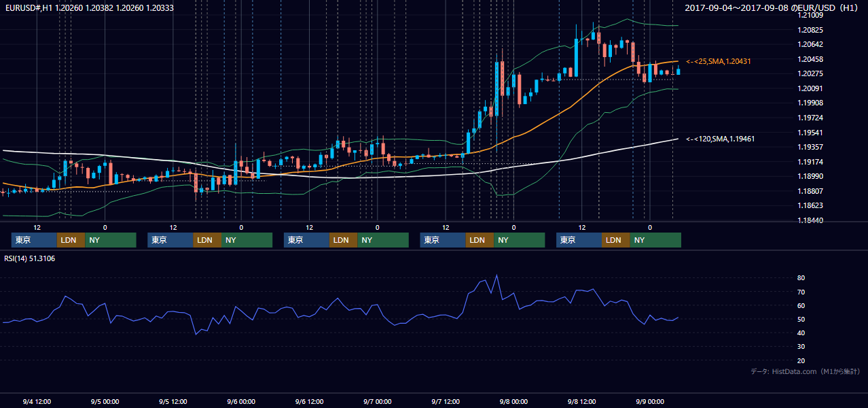868x408 pixels.
Task: Select the RSI(14) 51.3106 indicator label
Action: (30, 258)
